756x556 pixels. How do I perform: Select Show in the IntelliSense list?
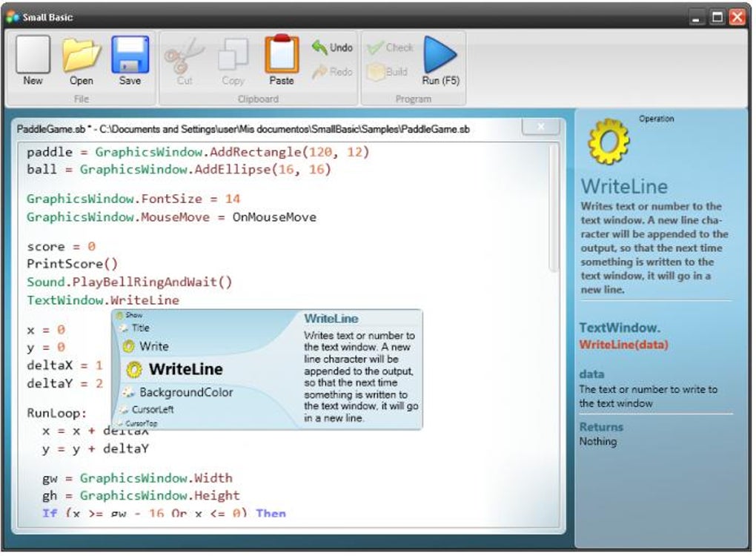[130, 315]
